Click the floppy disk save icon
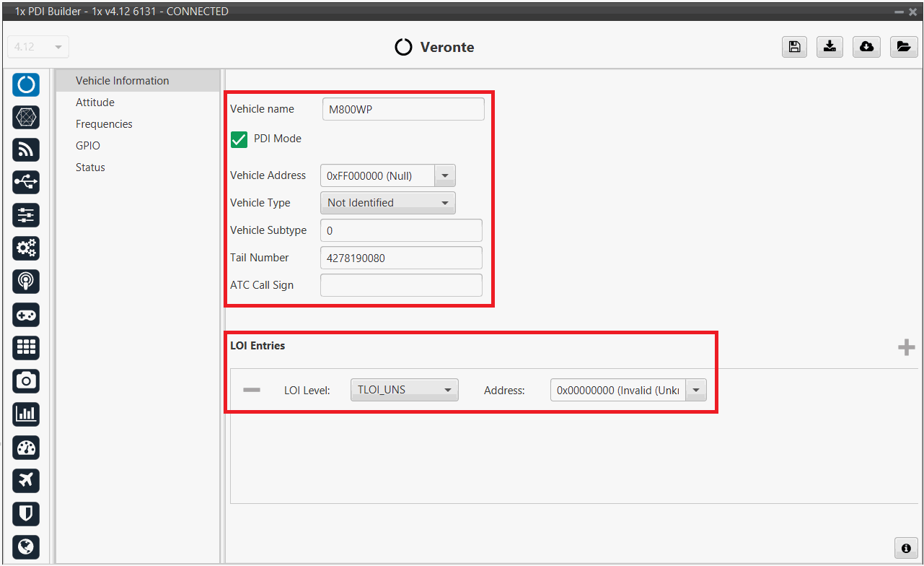The image size is (924, 566). click(x=794, y=47)
